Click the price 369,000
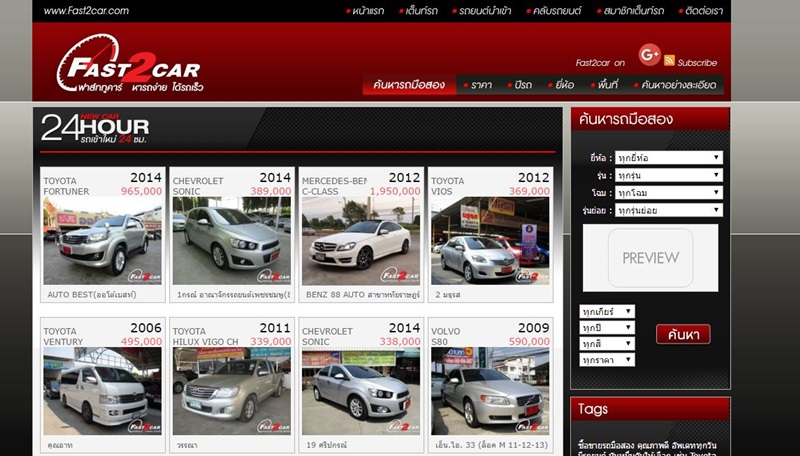This screenshot has width=800, height=456. (x=529, y=191)
